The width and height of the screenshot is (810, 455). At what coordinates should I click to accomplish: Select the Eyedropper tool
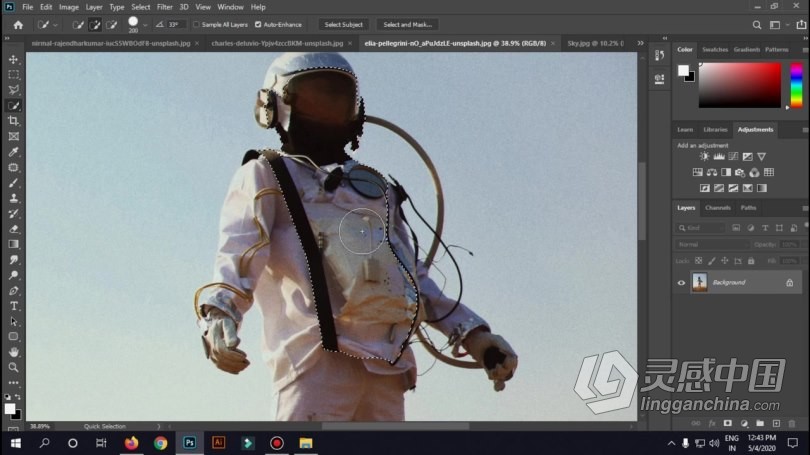pos(14,152)
